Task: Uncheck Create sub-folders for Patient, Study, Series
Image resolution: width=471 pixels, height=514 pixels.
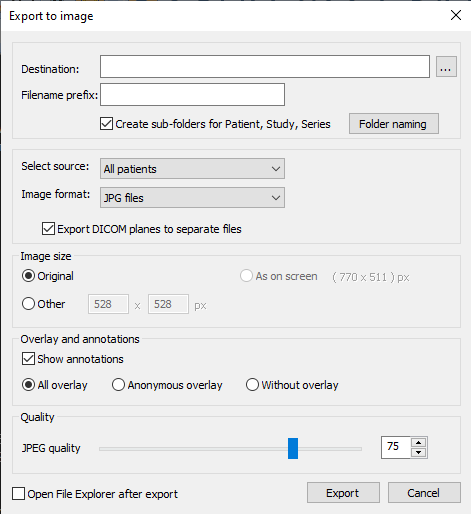Action: [x=106, y=124]
